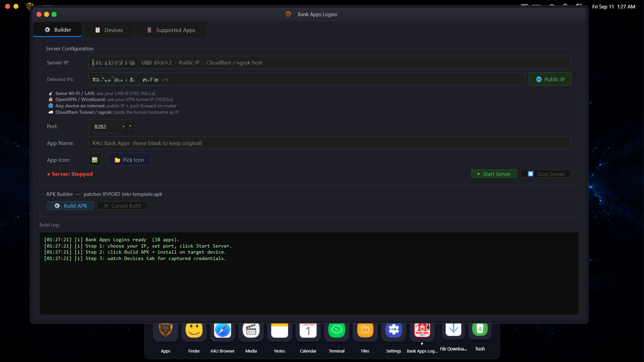Screen dimensions: 644x362
Task: Click the Start Server button
Action: pyautogui.click(x=494, y=174)
